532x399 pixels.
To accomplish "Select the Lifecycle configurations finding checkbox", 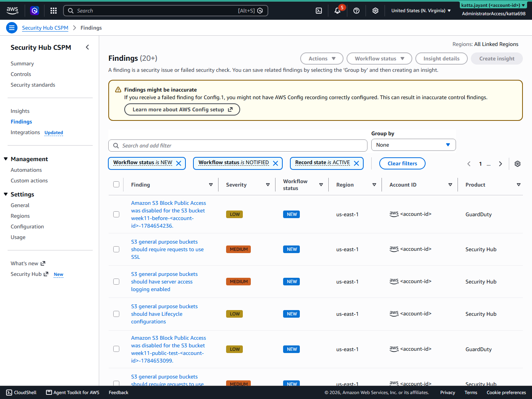I will click(116, 314).
